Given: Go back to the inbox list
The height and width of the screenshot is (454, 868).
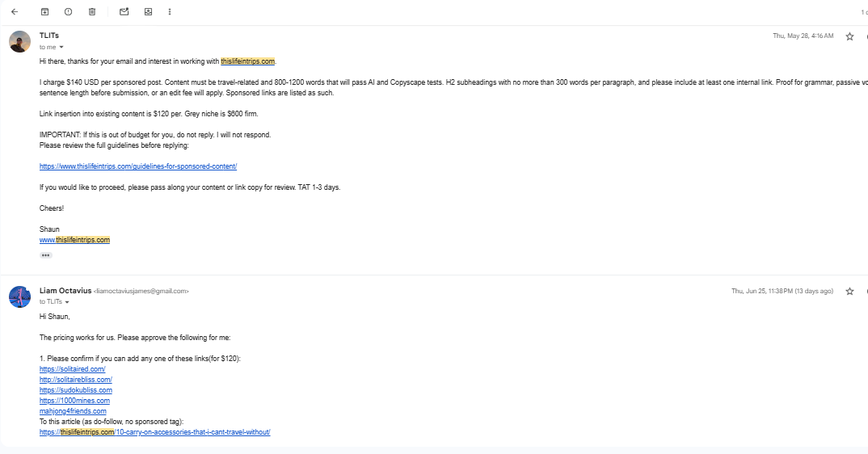Looking at the screenshot, I should pos(15,11).
